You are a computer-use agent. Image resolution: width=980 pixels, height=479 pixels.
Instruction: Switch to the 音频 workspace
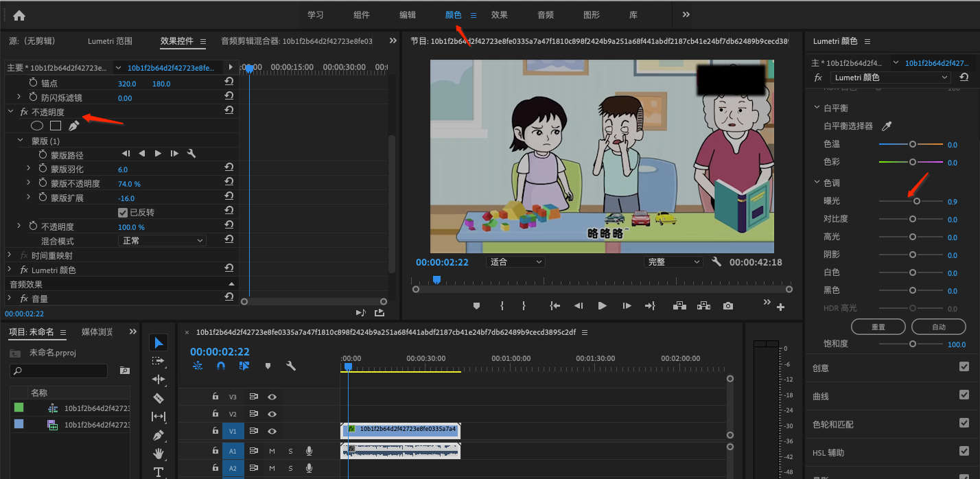coord(546,15)
